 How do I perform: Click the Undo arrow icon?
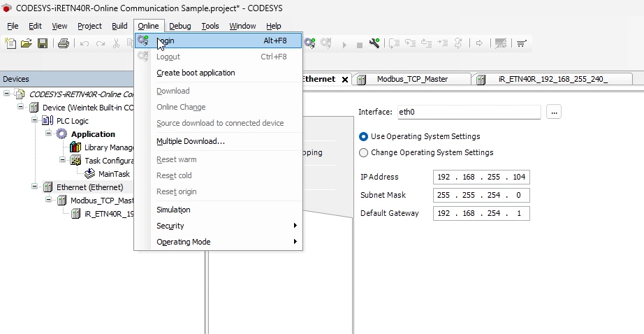pos(85,43)
